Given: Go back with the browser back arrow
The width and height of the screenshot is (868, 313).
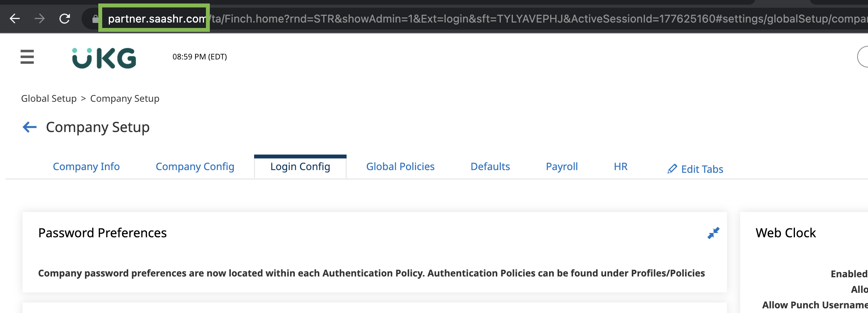Looking at the screenshot, I should click(x=15, y=18).
